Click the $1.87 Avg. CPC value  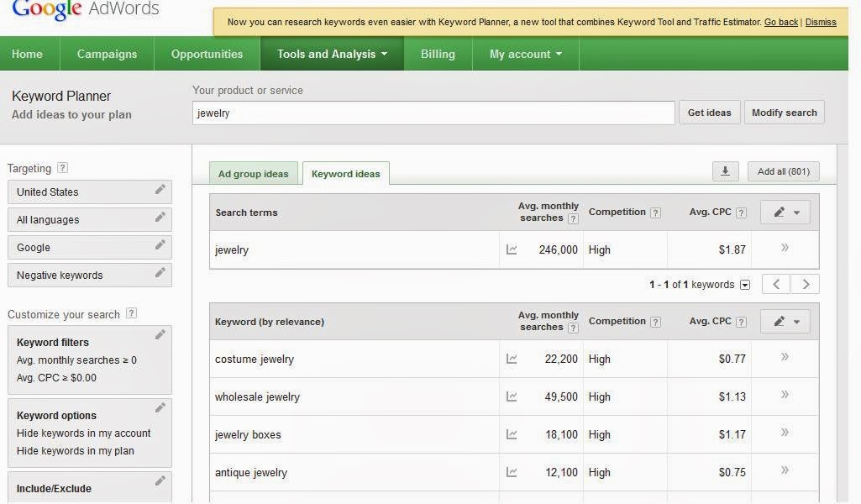[x=732, y=249]
